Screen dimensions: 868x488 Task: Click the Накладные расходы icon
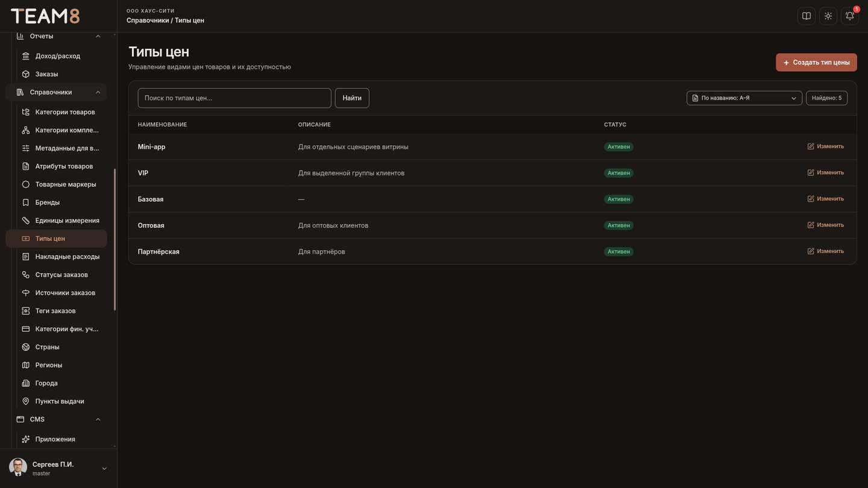pyautogui.click(x=26, y=257)
